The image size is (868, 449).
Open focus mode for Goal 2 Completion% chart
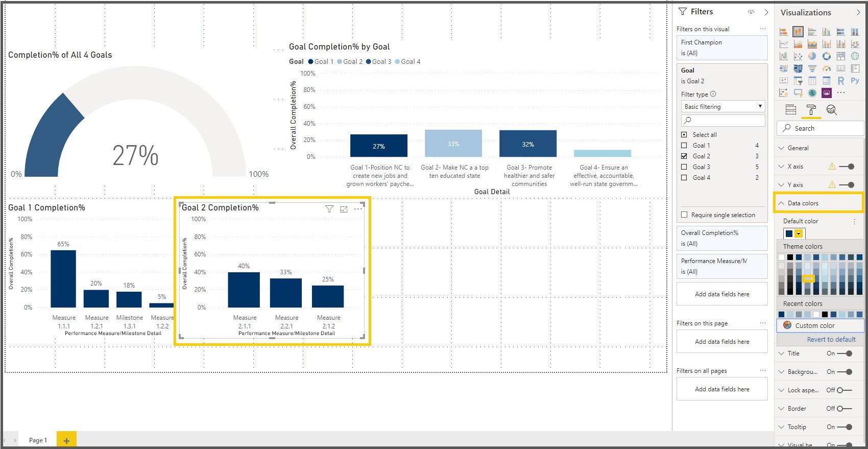[344, 209]
